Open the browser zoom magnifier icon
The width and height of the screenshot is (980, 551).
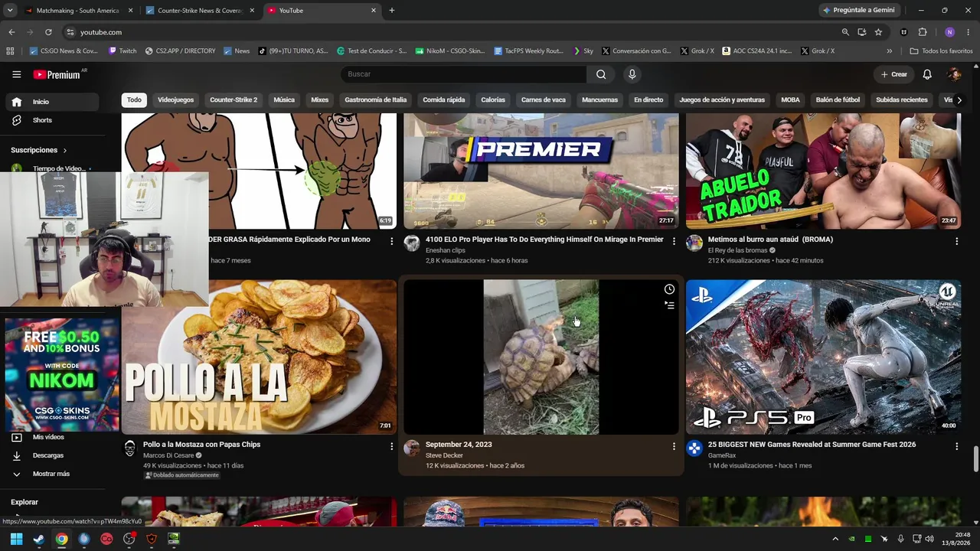coord(845,32)
